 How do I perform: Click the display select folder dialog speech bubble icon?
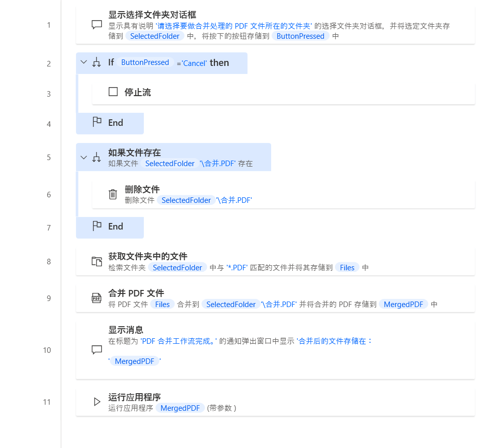point(97,25)
